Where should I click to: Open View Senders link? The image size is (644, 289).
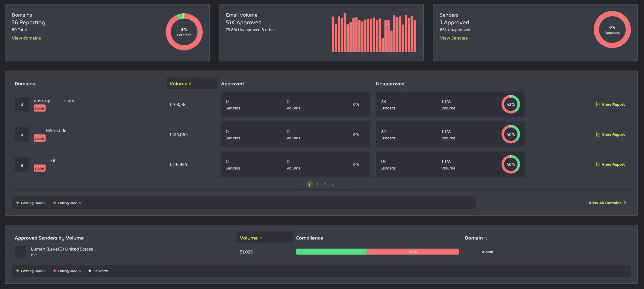(454, 38)
